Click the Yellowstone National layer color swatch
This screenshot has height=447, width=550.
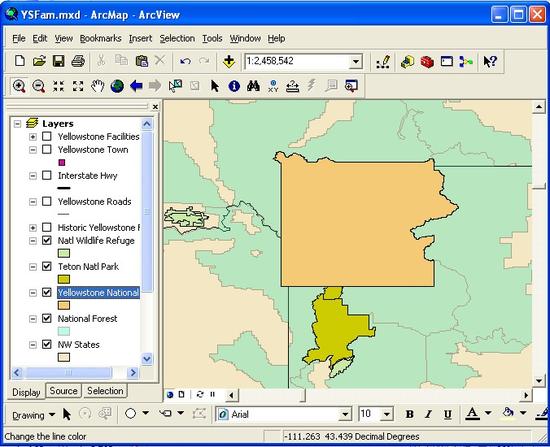click(x=64, y=305)
